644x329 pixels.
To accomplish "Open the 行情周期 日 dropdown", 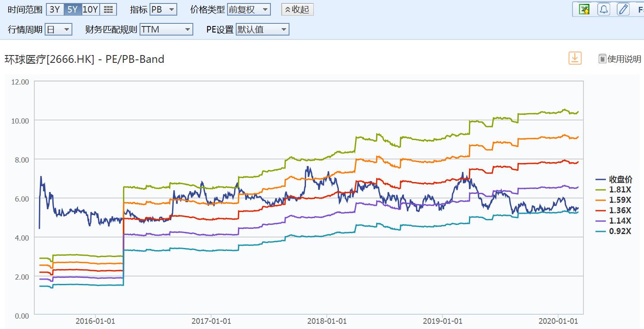I will click(x=59, y=29).
